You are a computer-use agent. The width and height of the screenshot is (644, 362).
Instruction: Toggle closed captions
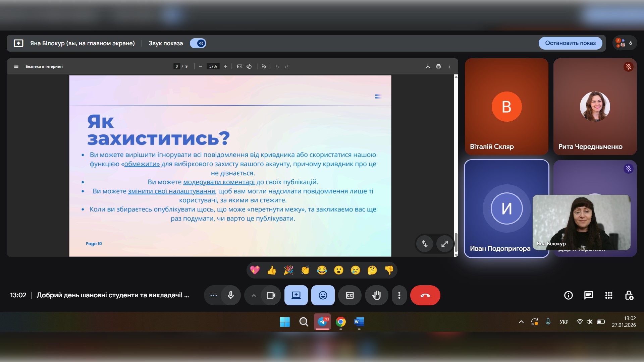point(350,295)
